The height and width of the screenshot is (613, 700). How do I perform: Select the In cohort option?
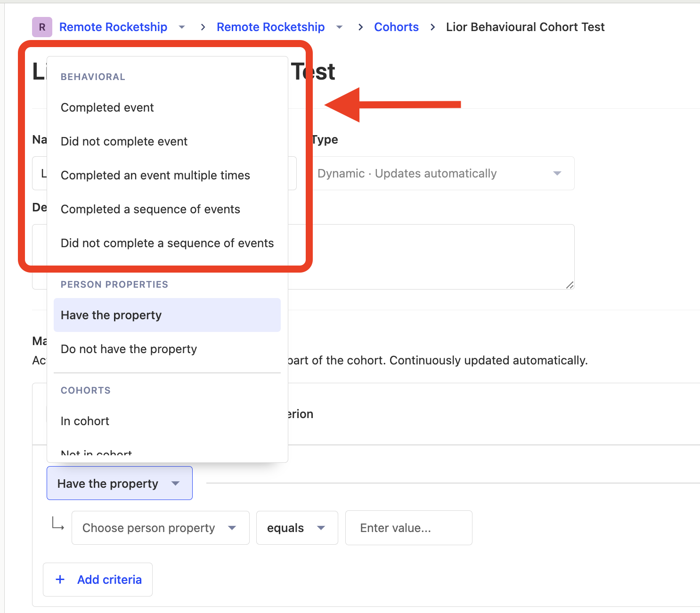click(x=85, y=421)
